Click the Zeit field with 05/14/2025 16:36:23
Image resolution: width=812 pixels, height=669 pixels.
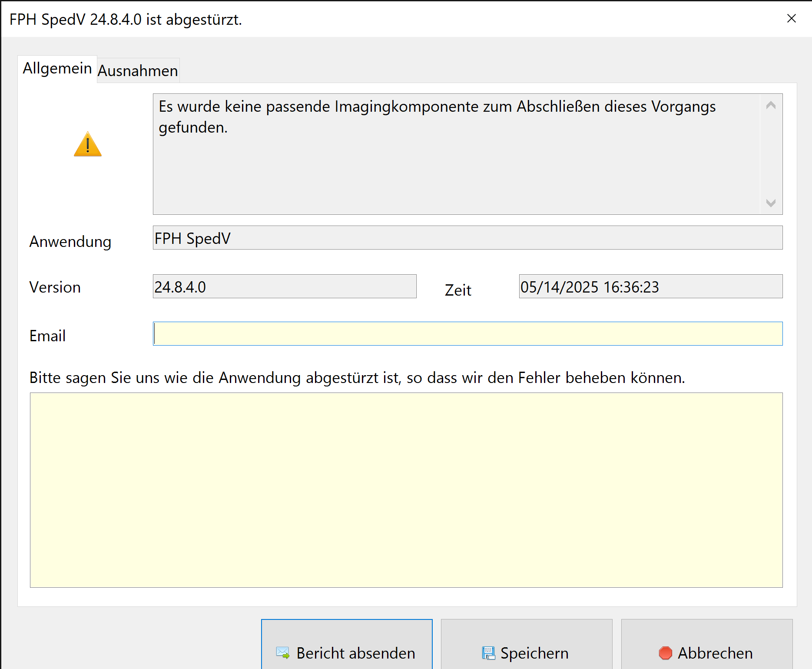[651, 286]
